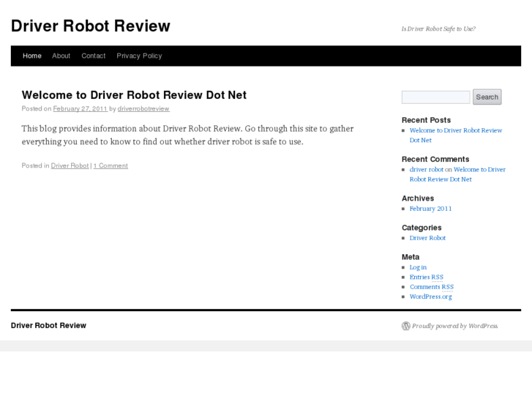Click the Archives heading
This screenshot has height=399, width=532.
tap(418, 198)
